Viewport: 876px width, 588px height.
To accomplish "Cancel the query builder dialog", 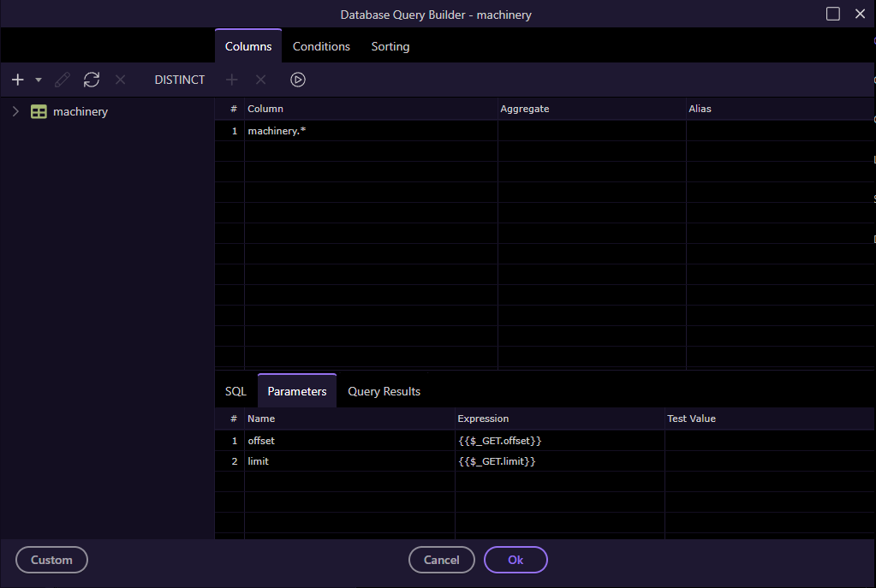I will click(441, 560).
